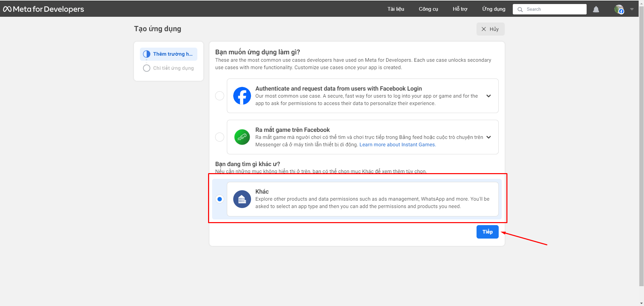Click the search magnifier icon
The height and width of the screenshot is (306, 644).
[x=520, y=9]
